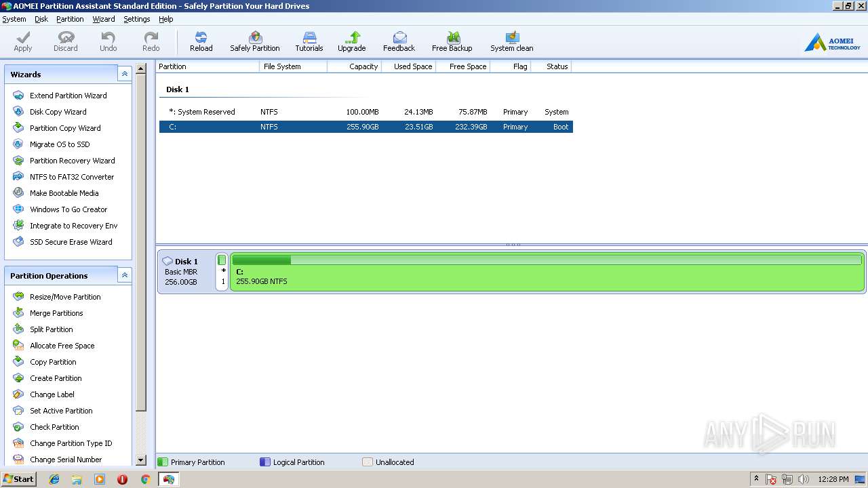Select the C: partition row
Viewport: 868px width, 488px height.
click(x=366, y=127)
